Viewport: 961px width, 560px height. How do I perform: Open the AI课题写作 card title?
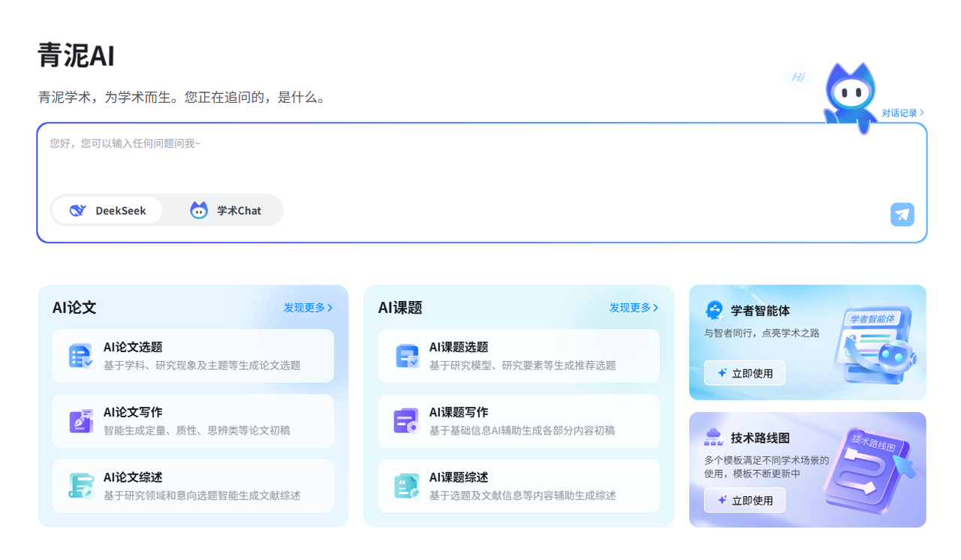coord(459,412)
